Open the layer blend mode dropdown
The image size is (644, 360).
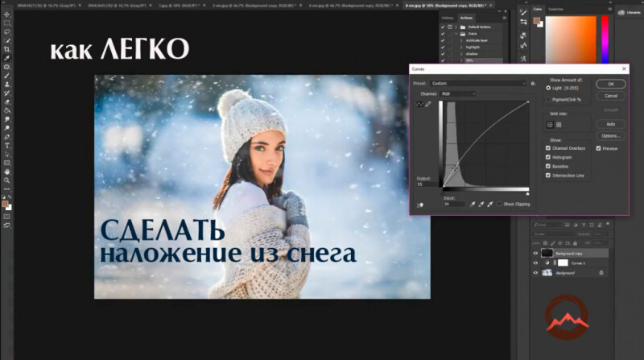tap(553, 234)
